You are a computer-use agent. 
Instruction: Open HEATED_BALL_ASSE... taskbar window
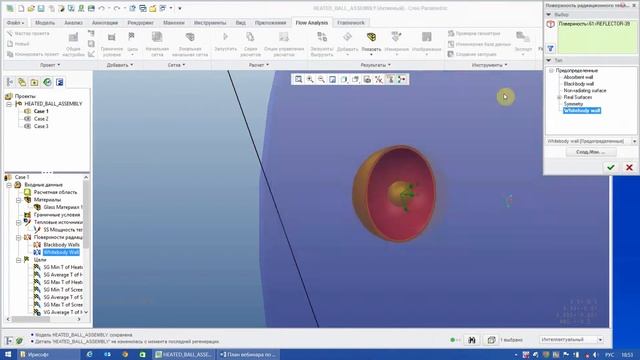coord(184,354)
